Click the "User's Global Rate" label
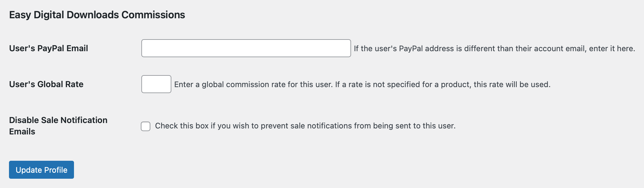This screenshot has height=188, width=644. [46, 84]
